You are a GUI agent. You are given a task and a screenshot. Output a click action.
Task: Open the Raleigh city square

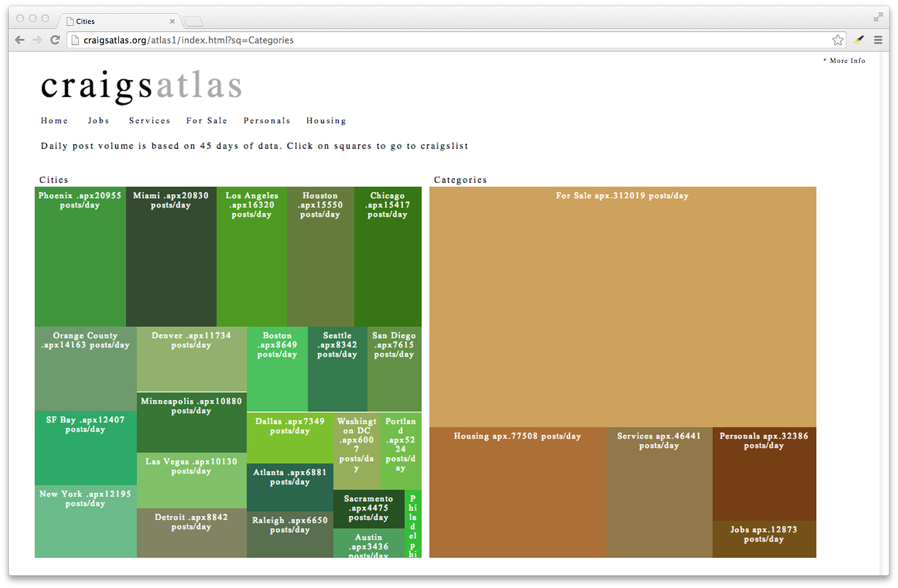pyautogui.click(x=289, y=535)
